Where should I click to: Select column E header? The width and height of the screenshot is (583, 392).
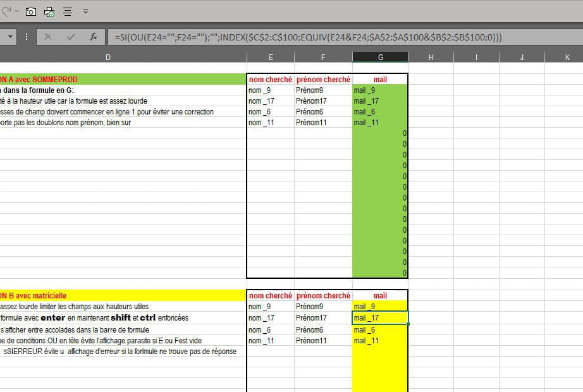(x=271, y=58)
